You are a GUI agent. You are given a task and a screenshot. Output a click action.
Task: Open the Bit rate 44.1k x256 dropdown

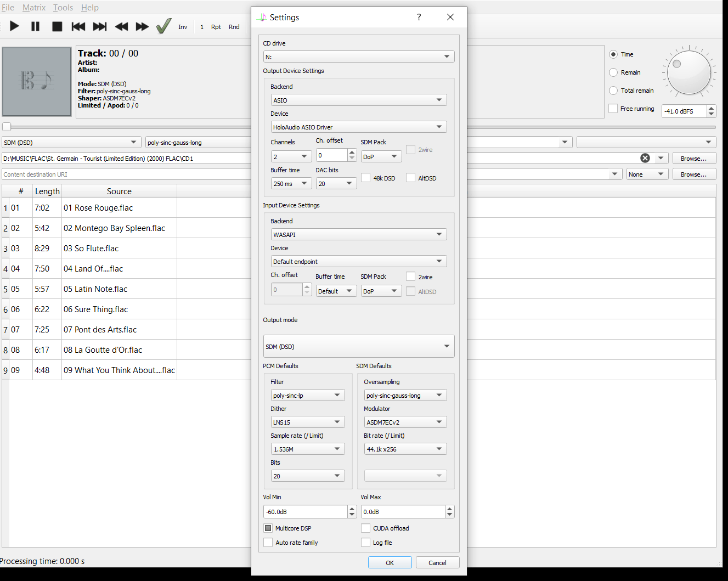(x=405, y=449)
